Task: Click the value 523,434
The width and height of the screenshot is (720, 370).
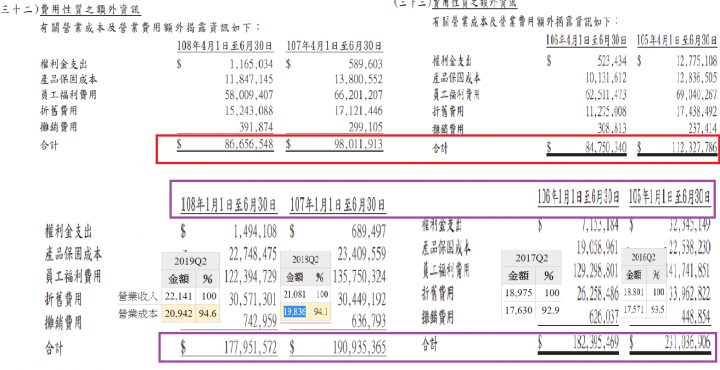Action: pos(613,61)
